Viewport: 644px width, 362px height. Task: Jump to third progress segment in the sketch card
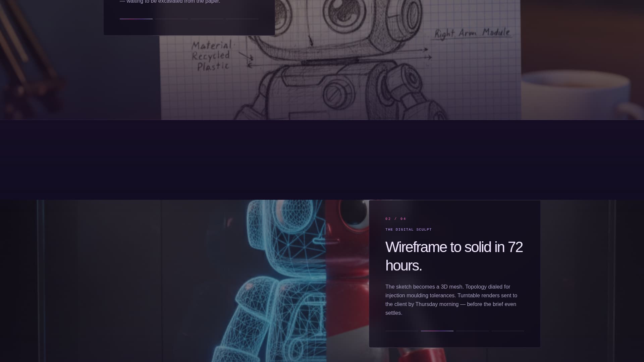[x=207, y=19]
